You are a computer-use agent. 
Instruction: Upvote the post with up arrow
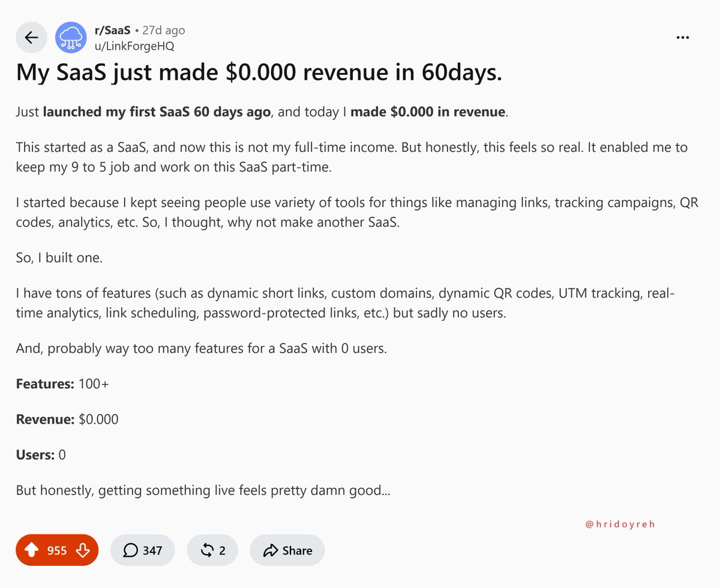32,550
